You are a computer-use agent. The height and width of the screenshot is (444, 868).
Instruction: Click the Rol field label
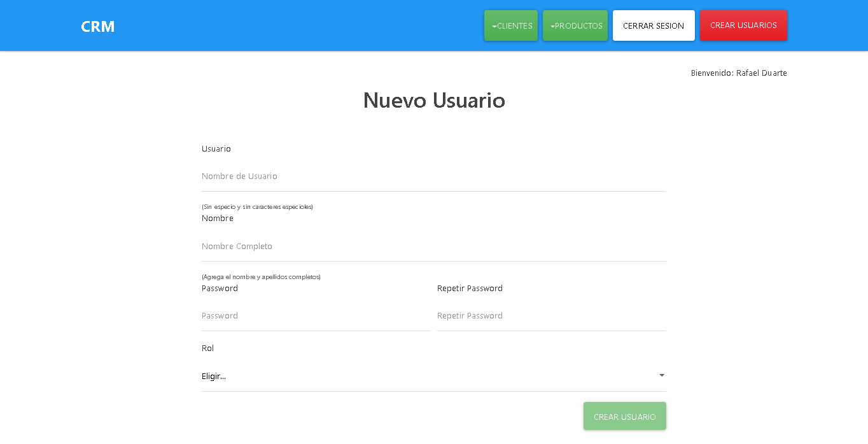[207, 348]
